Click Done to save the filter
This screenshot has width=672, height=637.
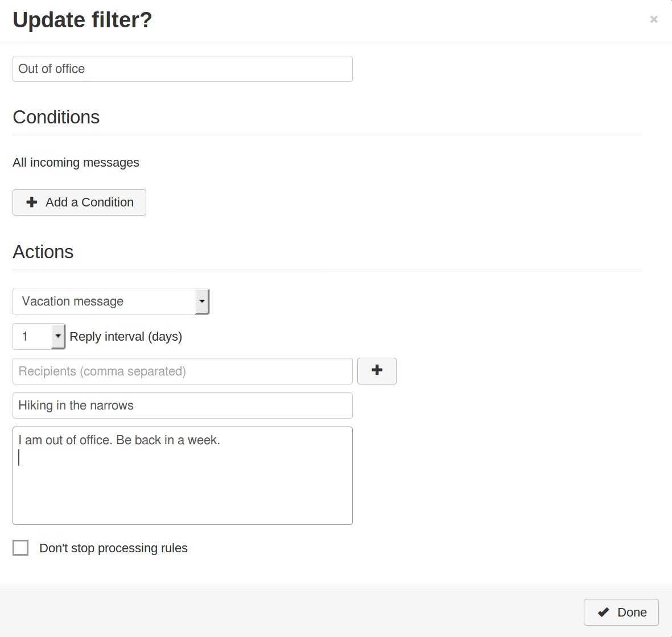pyautogui.click(x=621, y=612)
